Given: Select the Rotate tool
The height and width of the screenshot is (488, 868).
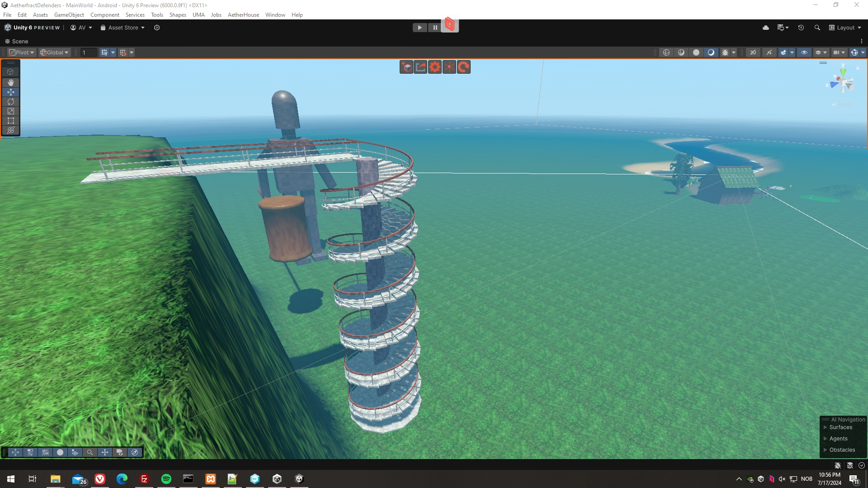Looking at the screenshot, I should (x=10, y=102).
